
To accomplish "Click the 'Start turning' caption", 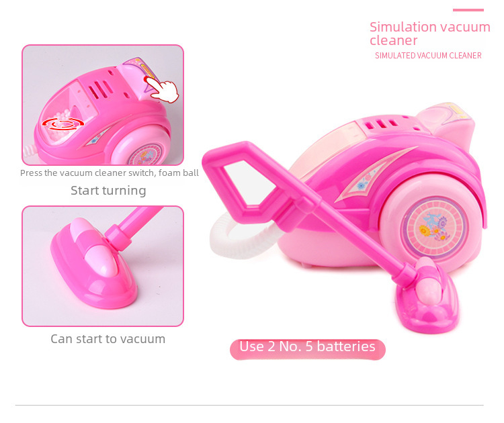I will (x=108, y=191).
